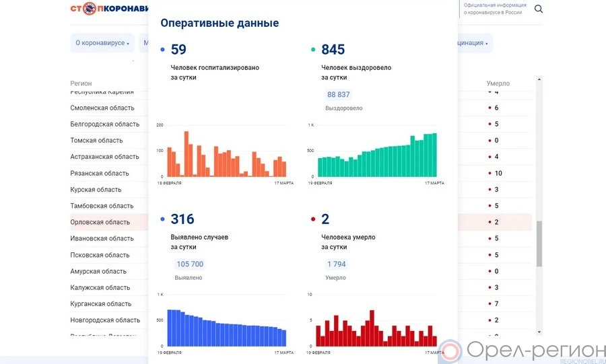Expand the О коронавирусе dropdown menu
Screen dimensions: 606x364
[x=102, y=43]
